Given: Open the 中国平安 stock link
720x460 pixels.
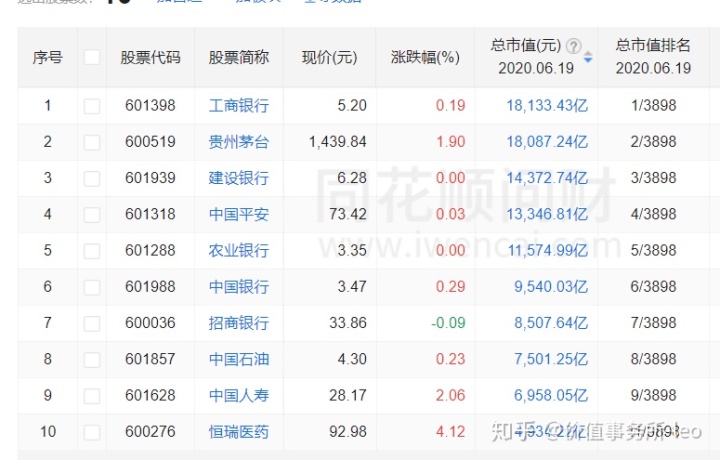Looking at the screenshot, I should click(239, 214).
